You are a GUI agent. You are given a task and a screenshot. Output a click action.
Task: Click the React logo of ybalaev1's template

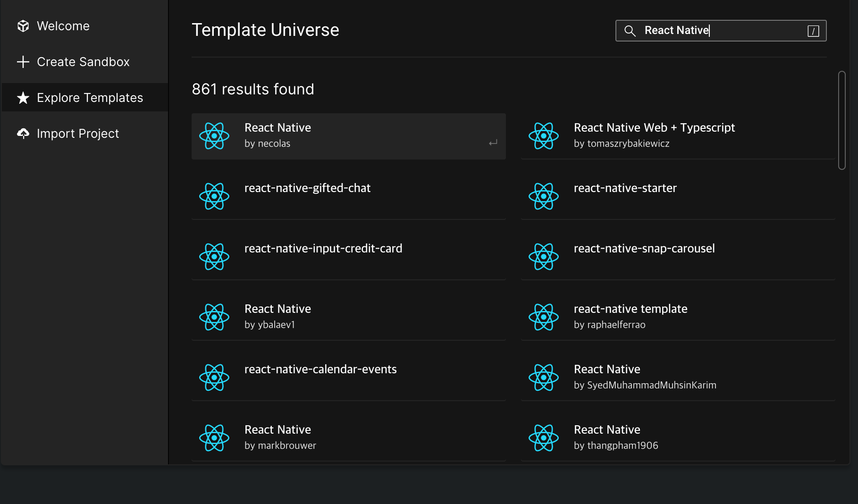tap(214, 317)
